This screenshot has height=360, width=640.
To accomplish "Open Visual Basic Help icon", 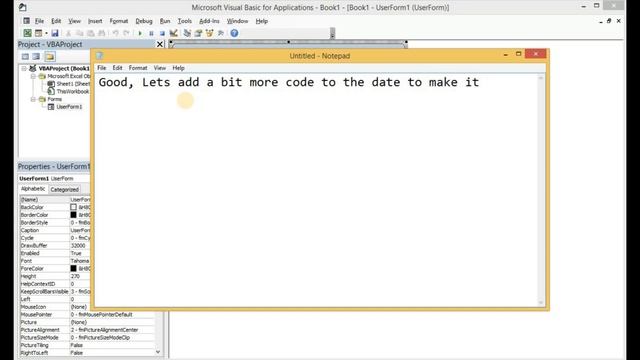I will 234,33.
